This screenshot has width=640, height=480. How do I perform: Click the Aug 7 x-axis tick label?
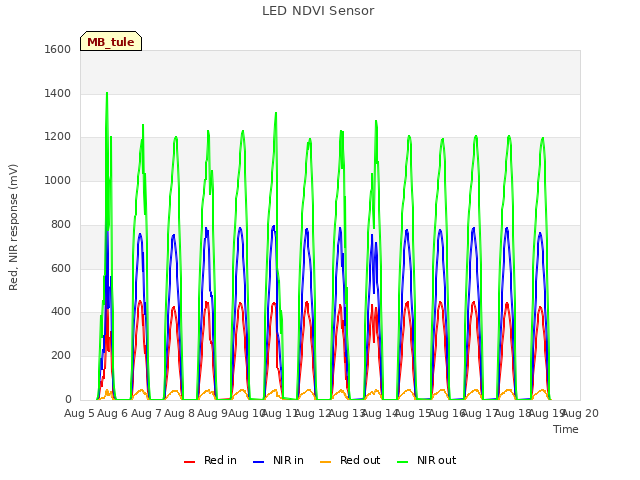(x=146, y=413)
